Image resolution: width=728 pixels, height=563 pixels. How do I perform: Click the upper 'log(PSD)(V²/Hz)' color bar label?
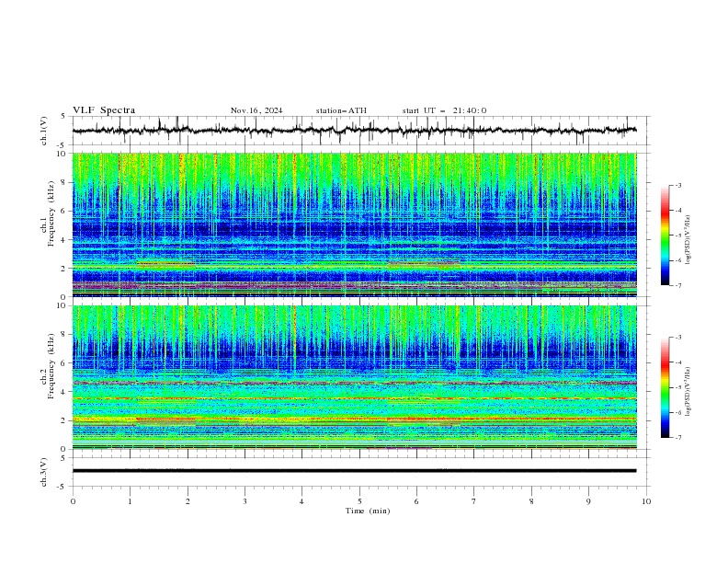(x=688, y=240)
